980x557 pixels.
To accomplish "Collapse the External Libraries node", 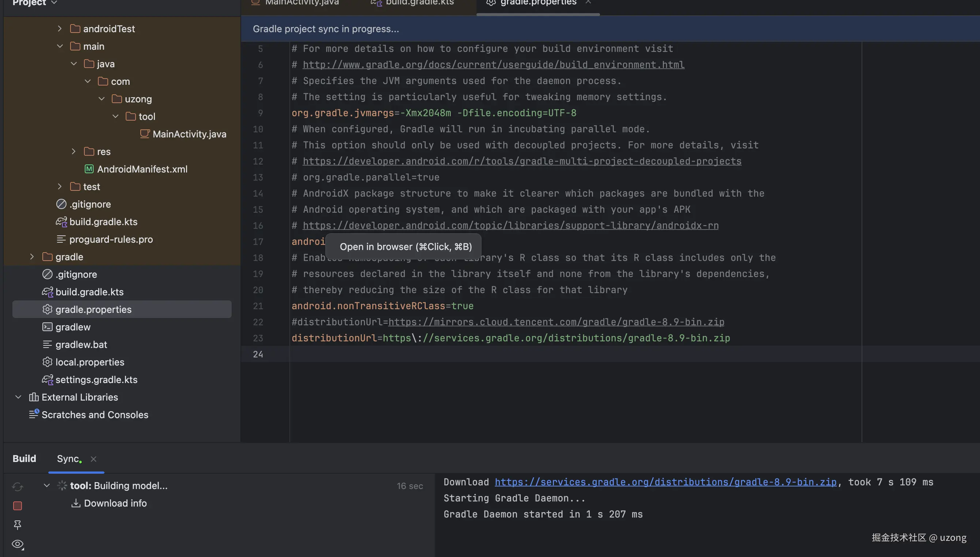I will pyautogui.click(x=18, y=397).
